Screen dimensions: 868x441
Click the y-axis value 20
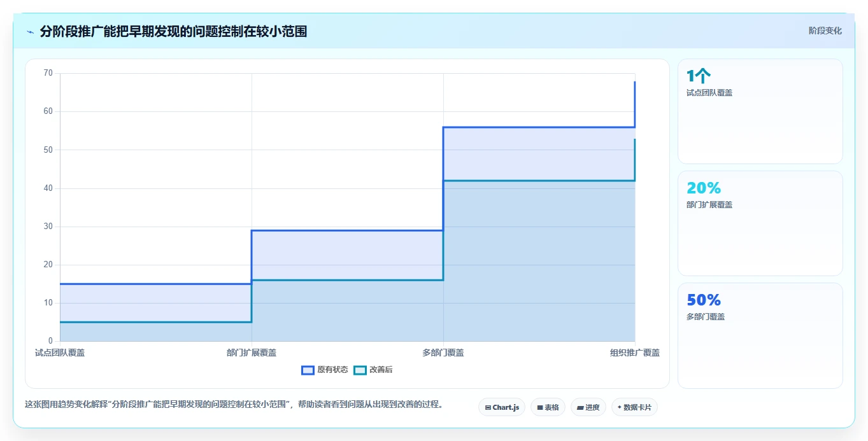(48, 265)
